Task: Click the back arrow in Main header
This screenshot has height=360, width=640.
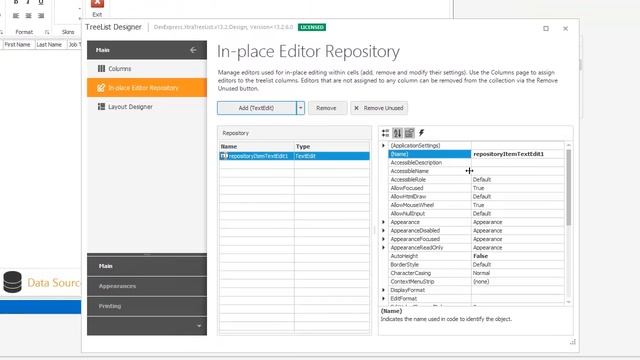Action: [193, 50]
